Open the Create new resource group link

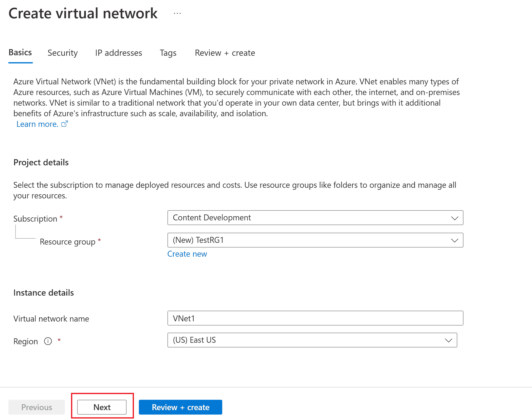(x=187, y=254)
